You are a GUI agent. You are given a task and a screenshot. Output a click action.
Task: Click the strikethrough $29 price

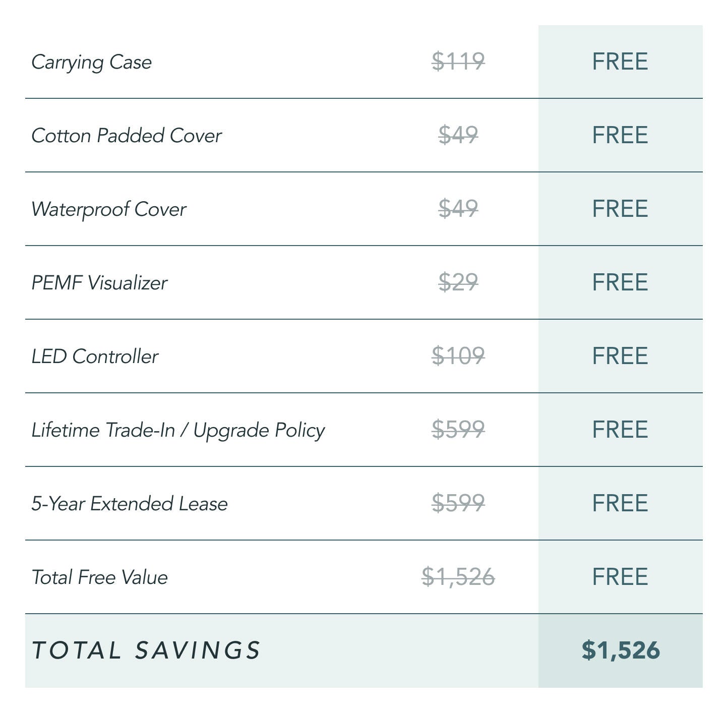[x=458, y=282]
